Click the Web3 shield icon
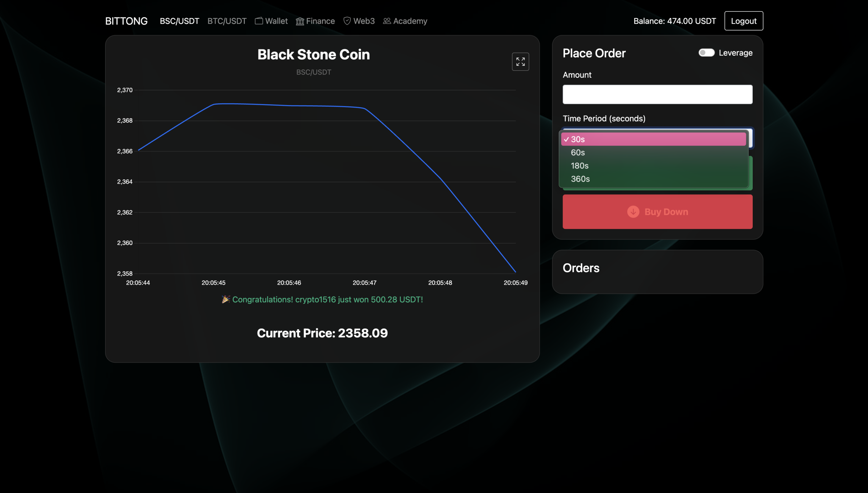The width and height of the screenshot is (868, 493). 347,21
